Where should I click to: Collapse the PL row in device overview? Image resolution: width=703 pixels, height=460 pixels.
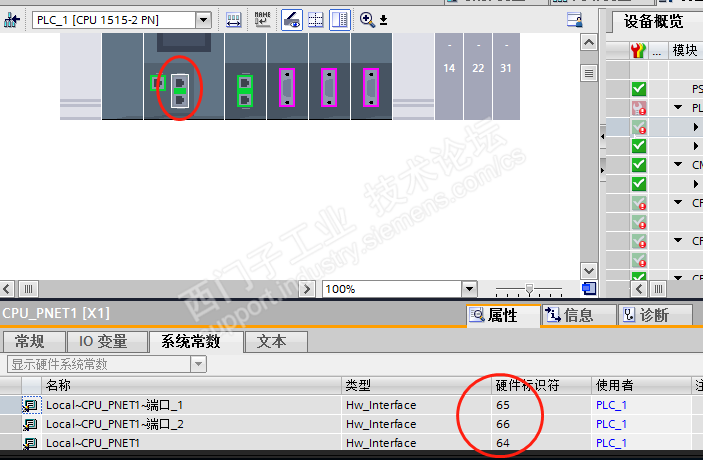678,108
